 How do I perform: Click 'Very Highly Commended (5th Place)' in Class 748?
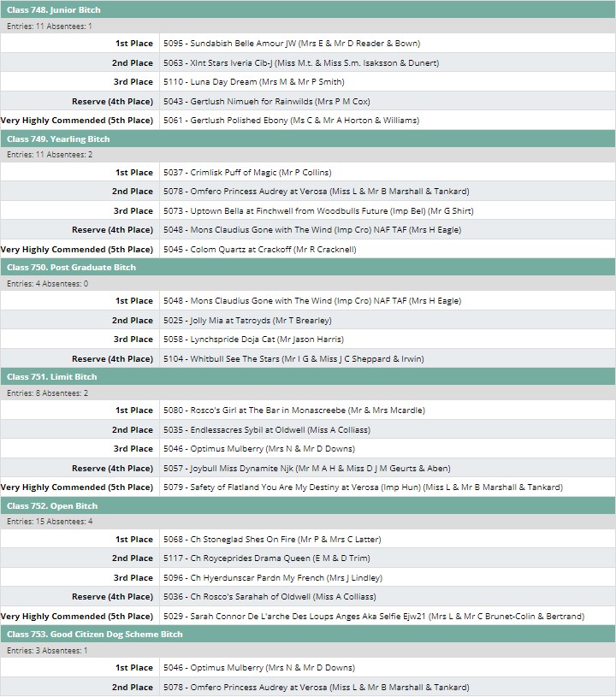[x=77, y=121]
